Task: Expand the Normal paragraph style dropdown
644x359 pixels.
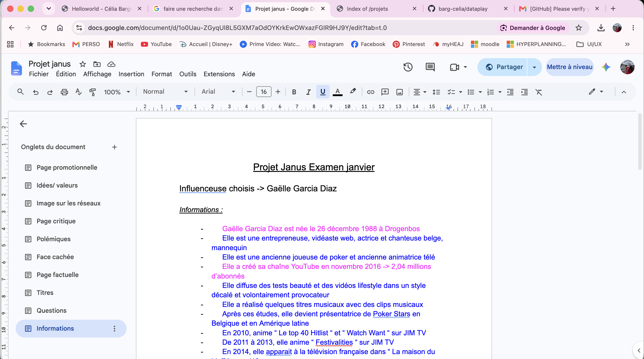Action: tap(165, 92)
